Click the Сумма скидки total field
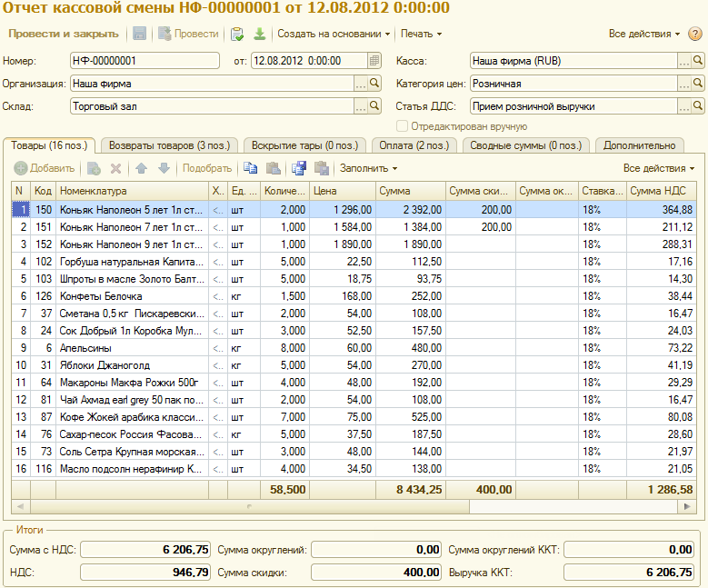The height and width of the screenshot is (588, 708). point(375,573)
